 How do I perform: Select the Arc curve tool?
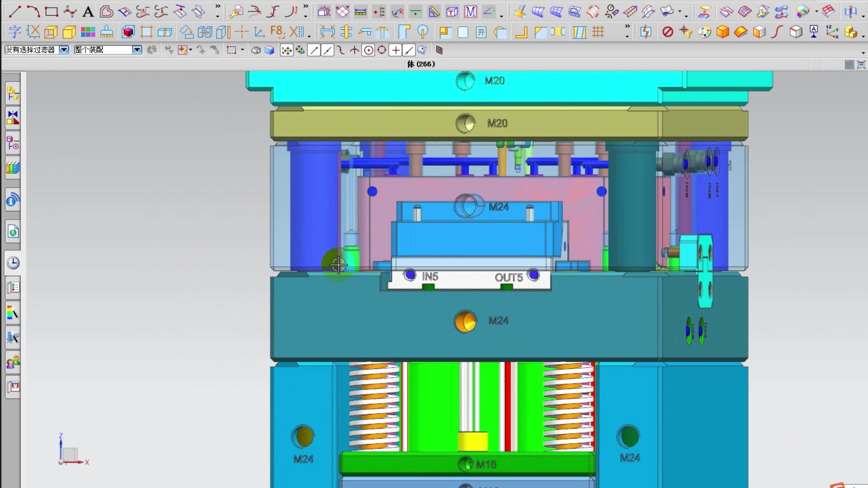click(x=33, y=11)
